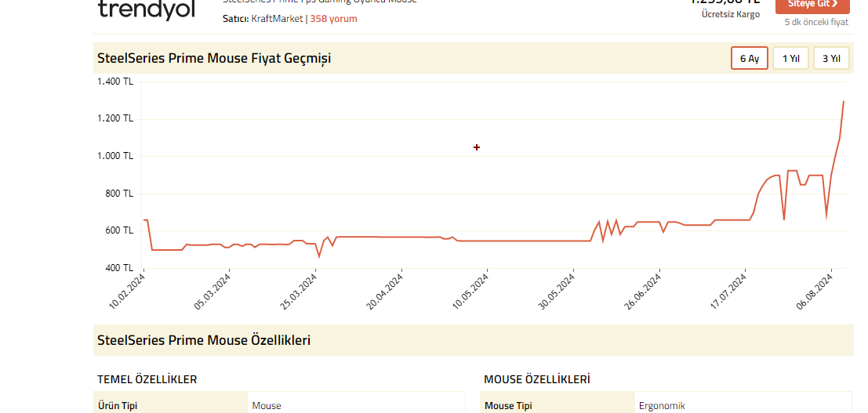
Task: Click the 10.02.2024 date label
Action: pos(127,292)
